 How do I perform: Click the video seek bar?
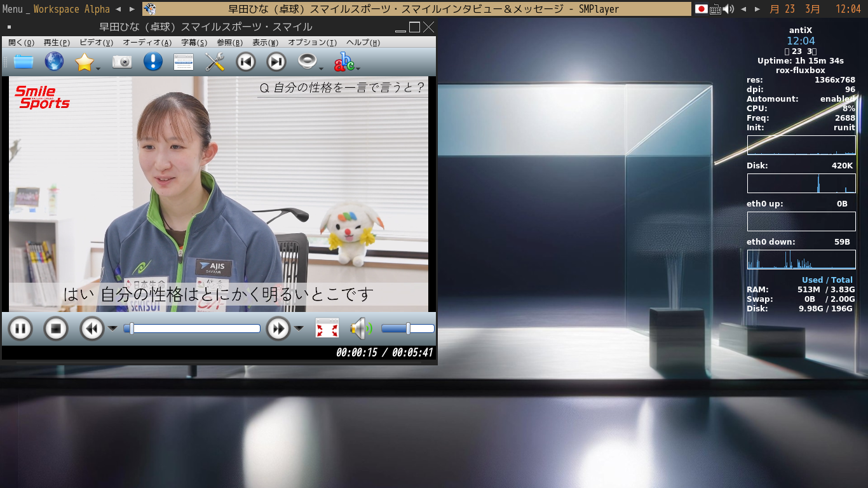[x=192, y=329]
